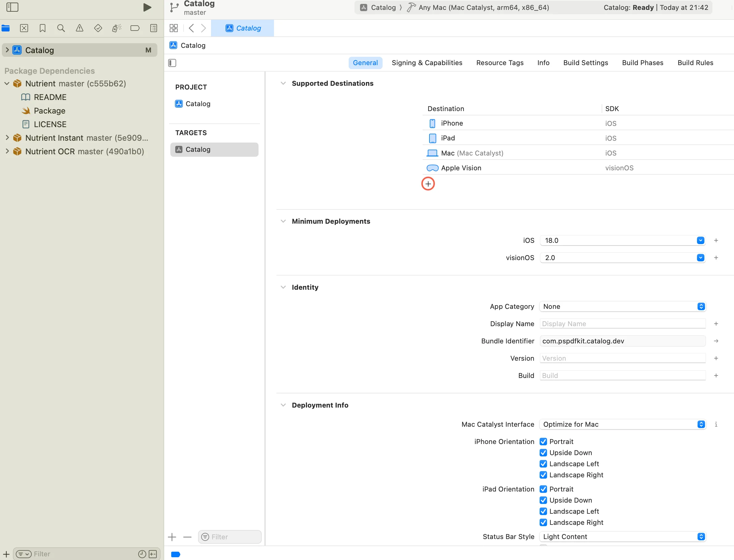734x560 pixels.
Task: Open the Bookmark navigator
Action: tap(42, 28)
